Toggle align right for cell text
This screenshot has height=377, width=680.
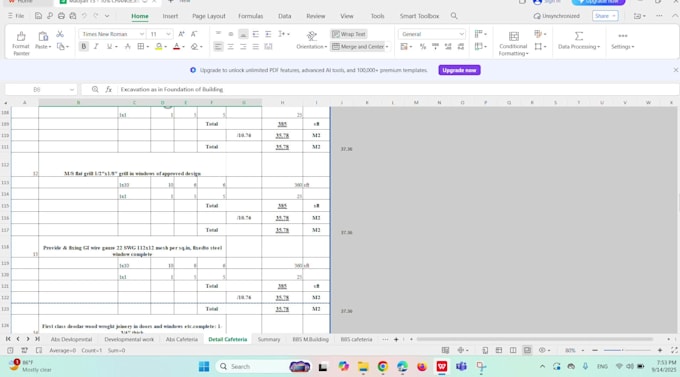pos(243,46)
